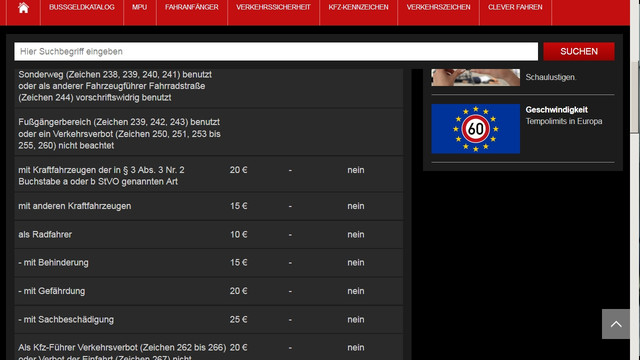
Task: Click the 10 € fine for Radfahrer
Action: (x=238, y=235)
